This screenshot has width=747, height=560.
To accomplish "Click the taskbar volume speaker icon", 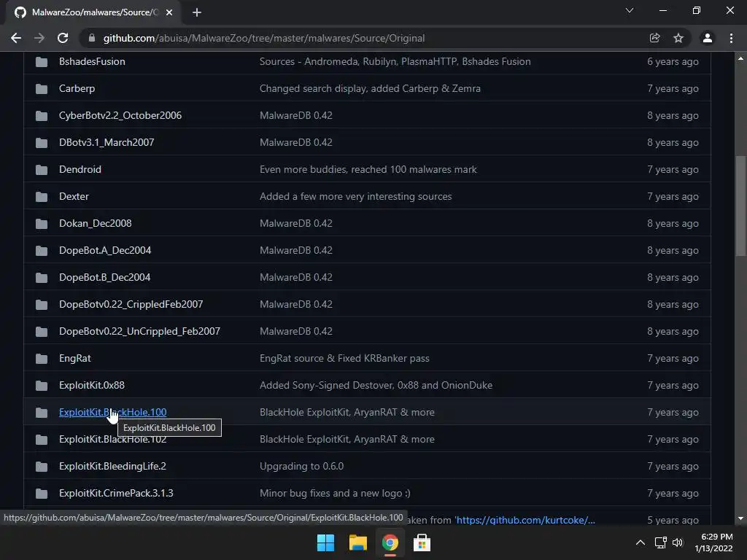I will pyautogui.click(x=678, y=542).
